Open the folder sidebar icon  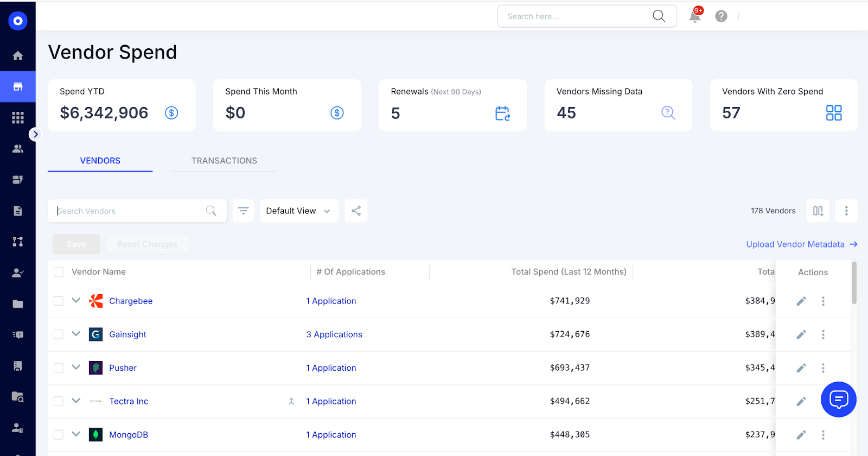click(18, 304)
